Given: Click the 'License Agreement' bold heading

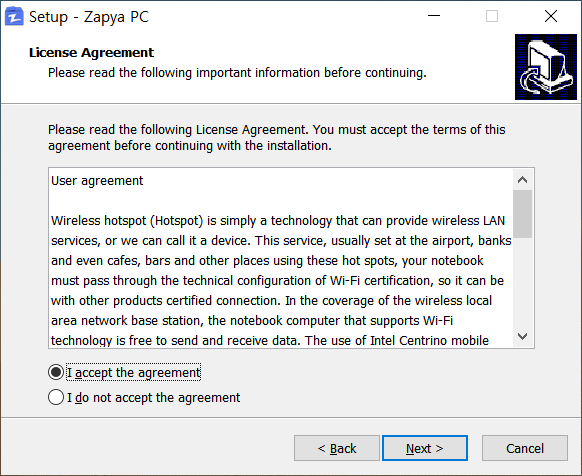Looking at the screenshot, I should coord(91,52).
